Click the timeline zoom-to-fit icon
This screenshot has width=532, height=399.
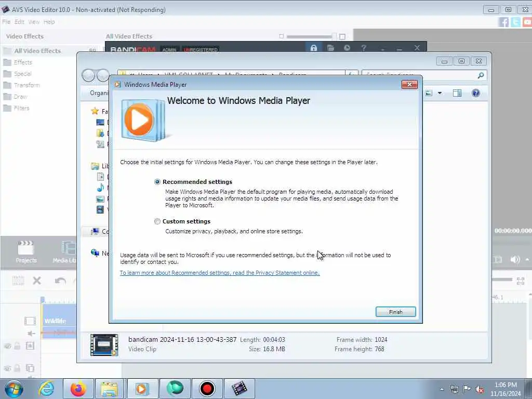tap(521, 281)
